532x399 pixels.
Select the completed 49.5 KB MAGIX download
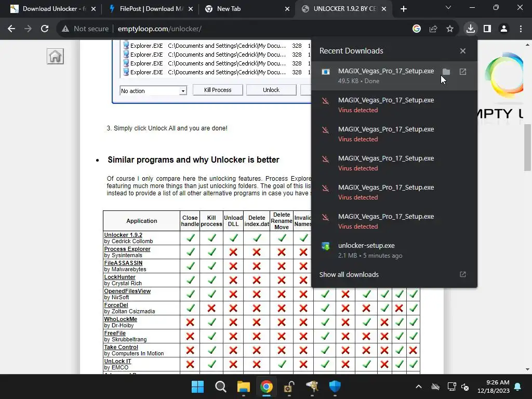pyautogui.click(x=394, y=76)
